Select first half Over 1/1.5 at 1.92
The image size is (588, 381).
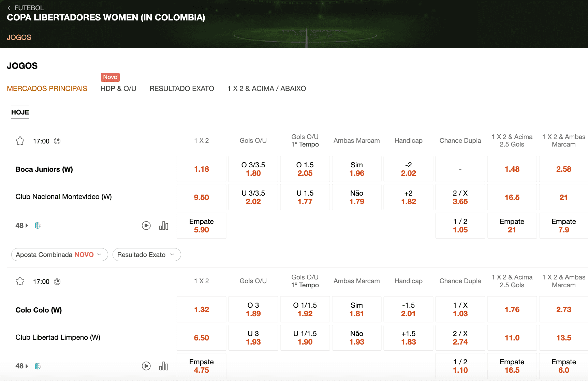coord(305,309)
